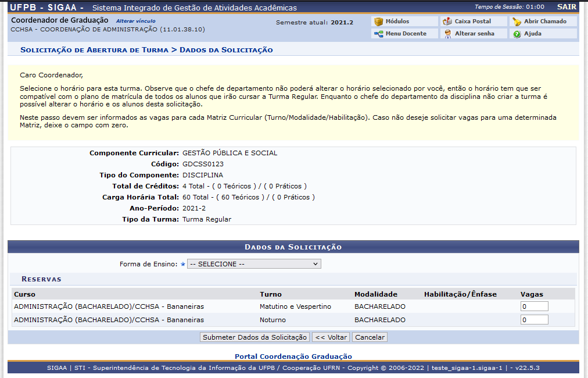Open the Forma de Ensino dropdown
The height and width of the screenshot is (378, 588).
[x=254, y=264]
